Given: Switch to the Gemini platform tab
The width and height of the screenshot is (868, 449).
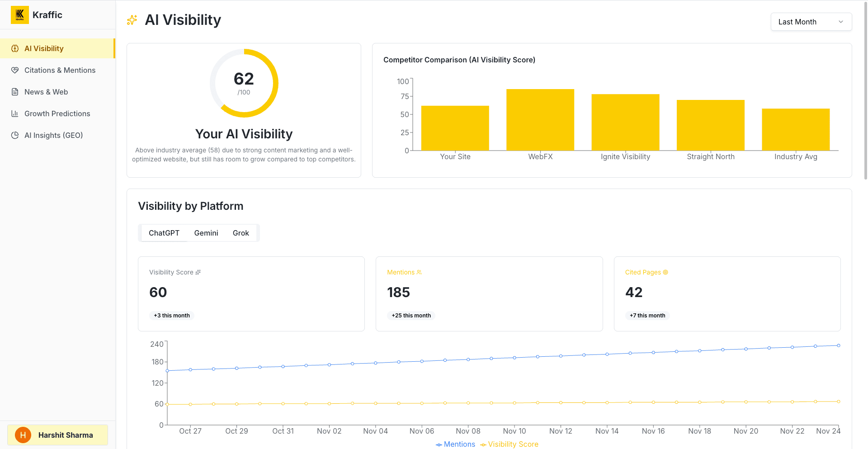Looking at the screenshot, I should click(x=206, y=233).
